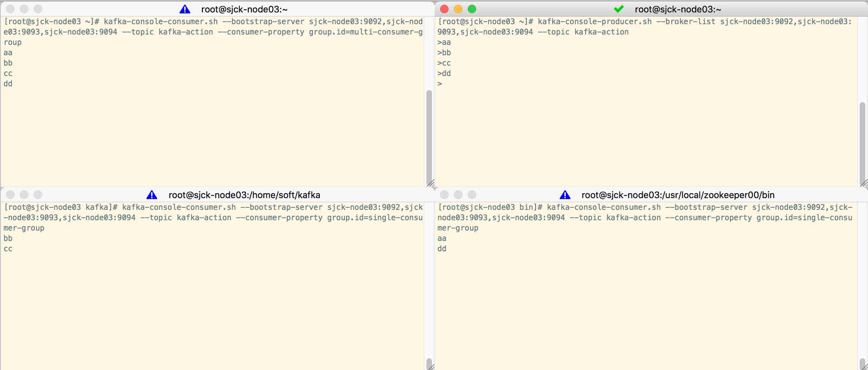The width and height of the screenshot is (868, 370).
Task: Click "dd" output in the multi-consumer-group terminal
Action: [x=8, y=84]
